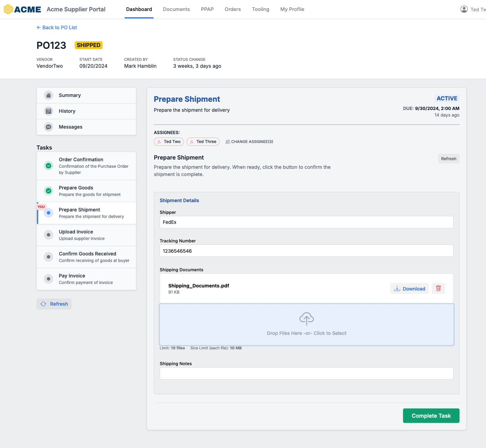Image resolution: width=486 pixels, height=448 pixels.
Task: Click the YOU badge on Prepare Shipment task
Action: coord(41,207)
